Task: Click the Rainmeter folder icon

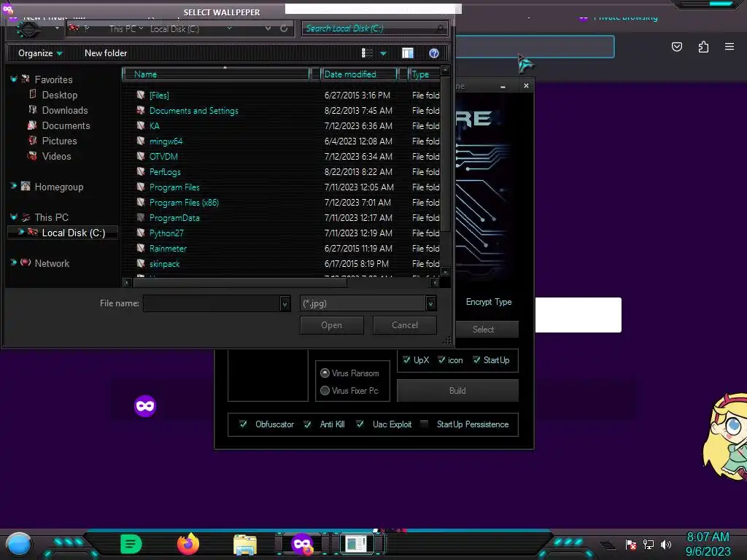Action: (x=141, y=248)
